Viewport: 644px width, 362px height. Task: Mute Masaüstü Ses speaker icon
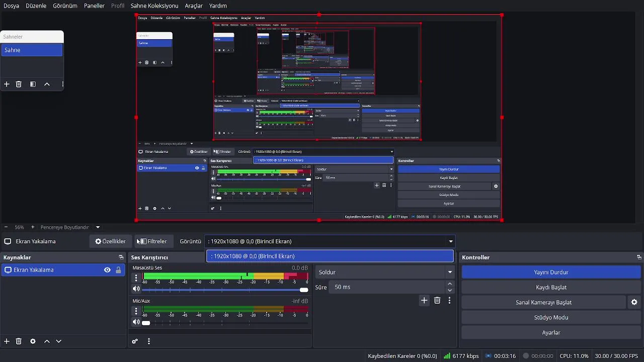(x=136, y=289)
